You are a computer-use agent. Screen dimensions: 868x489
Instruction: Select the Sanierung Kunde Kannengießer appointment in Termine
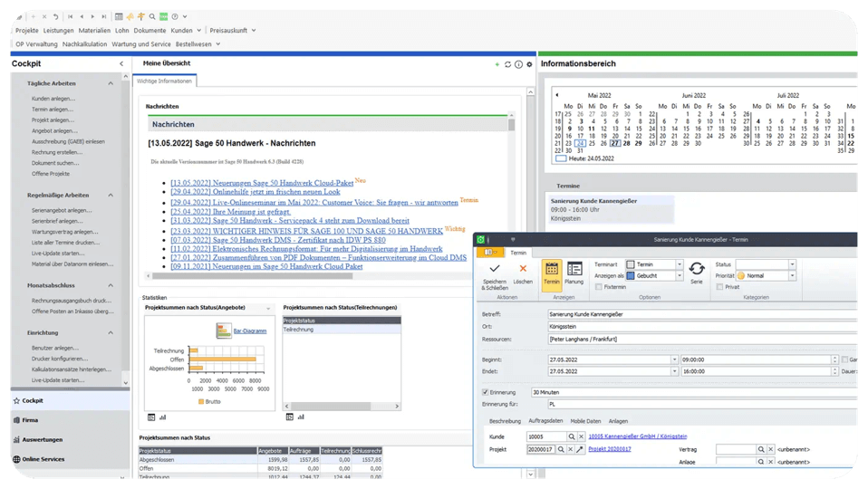pos(612,210)
